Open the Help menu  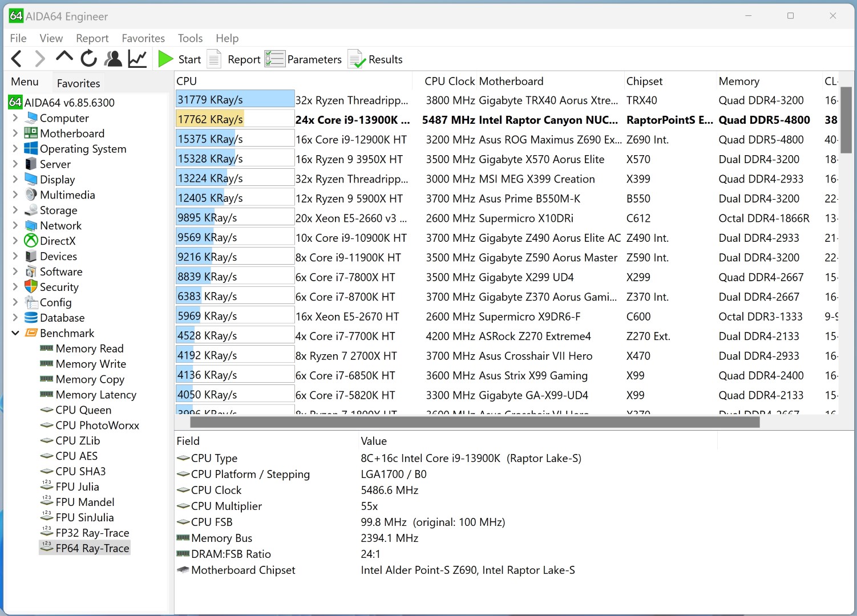227,38
